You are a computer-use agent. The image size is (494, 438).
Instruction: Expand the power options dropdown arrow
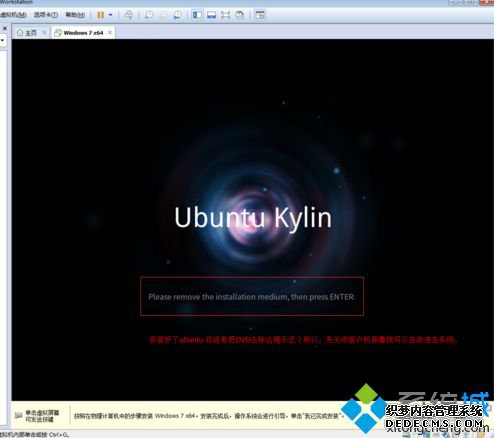pos(111,15)
